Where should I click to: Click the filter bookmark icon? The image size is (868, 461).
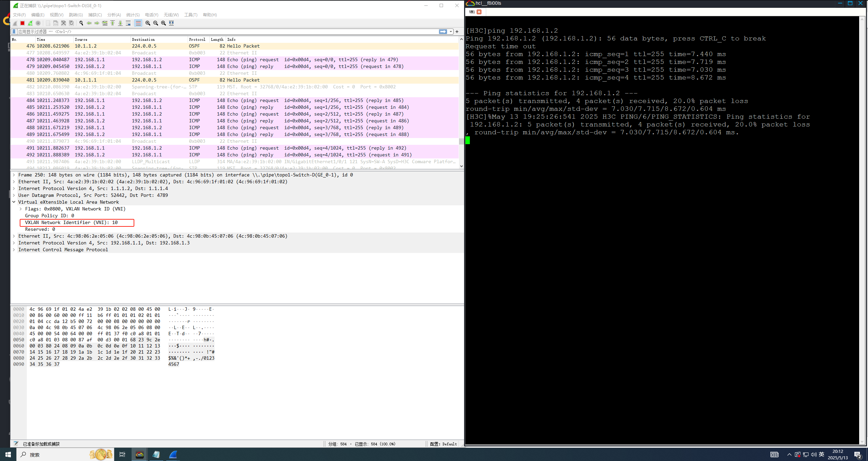(14, 32)
